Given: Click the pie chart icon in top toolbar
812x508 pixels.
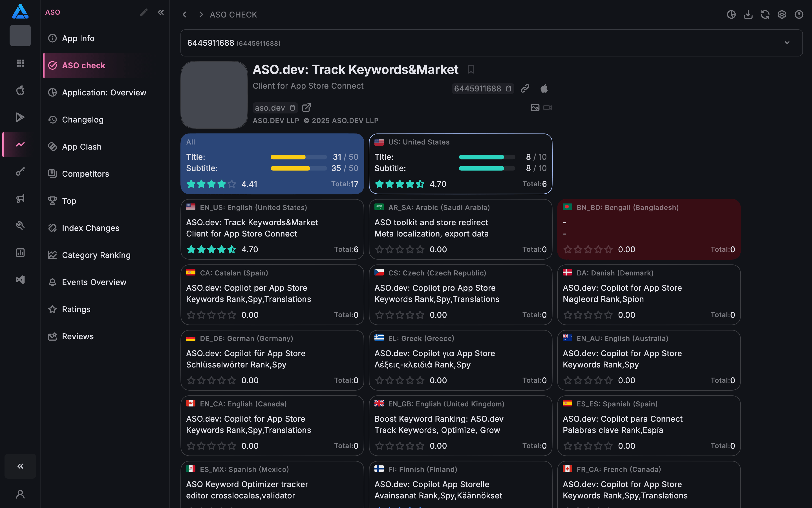Looking at the screenshot, I should (x=731, y=14).
